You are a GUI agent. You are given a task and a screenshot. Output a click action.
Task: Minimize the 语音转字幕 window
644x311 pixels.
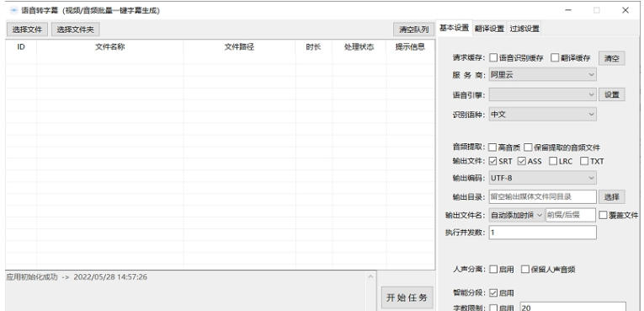click(x=568, y=10)
